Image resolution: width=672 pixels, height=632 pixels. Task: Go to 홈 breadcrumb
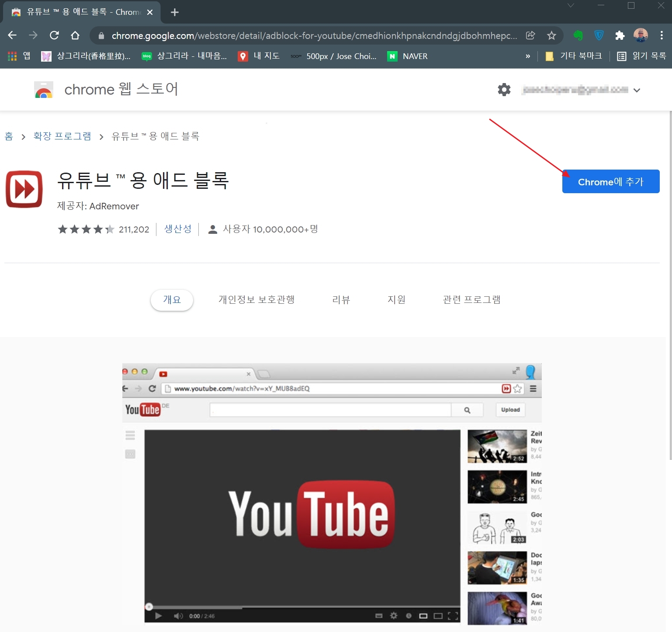[9, 136]
